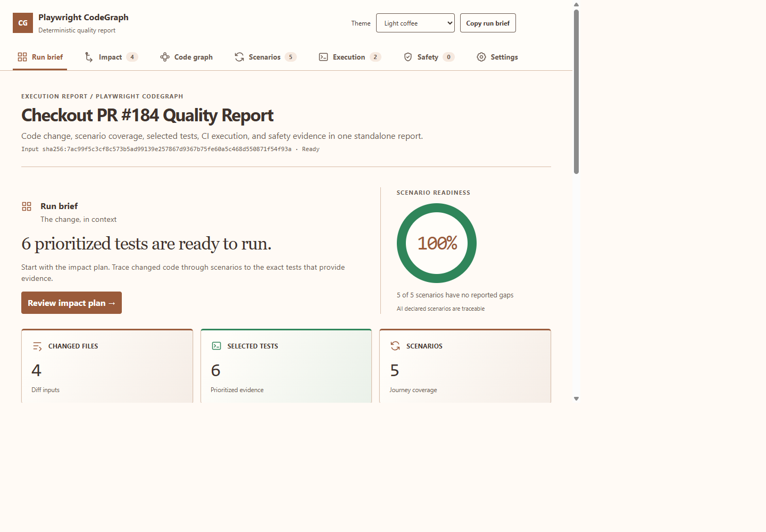Click the Scenarios card cycle icon
Image resolution: width=766 pixels, height=532 pixels.
pos(395,346)
